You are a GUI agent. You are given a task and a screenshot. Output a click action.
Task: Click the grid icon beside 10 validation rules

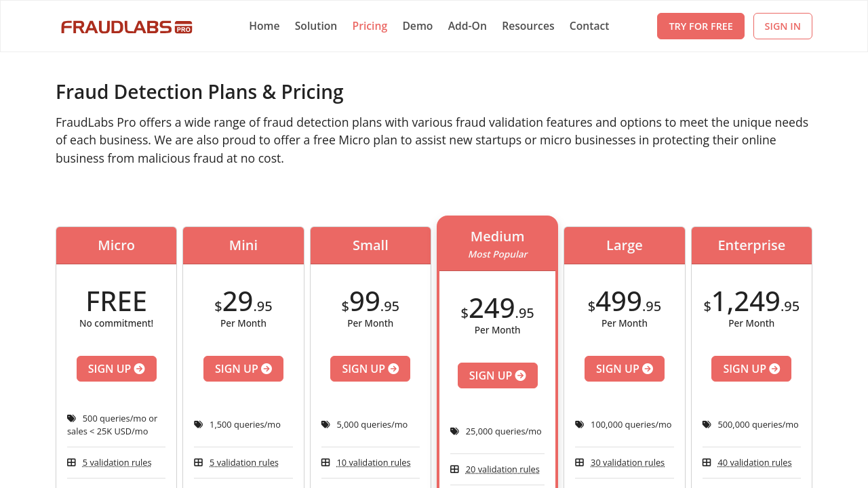[x=325, y=462]
